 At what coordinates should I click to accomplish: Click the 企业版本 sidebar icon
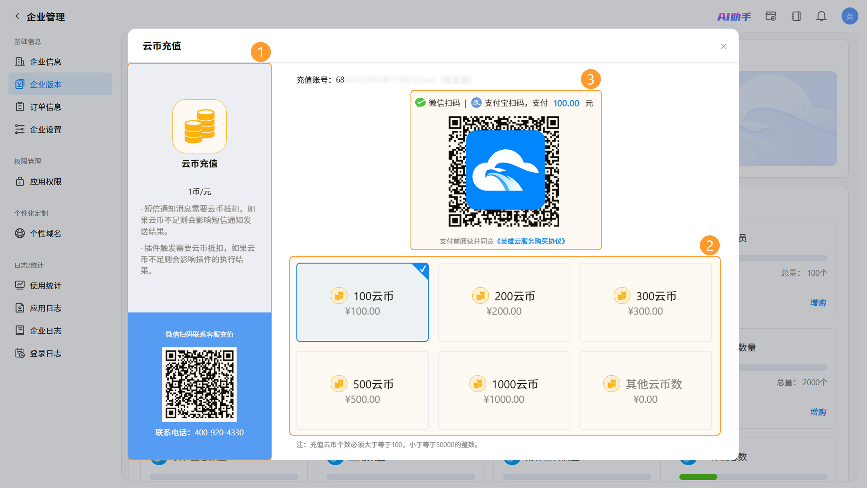coord(20,84)
